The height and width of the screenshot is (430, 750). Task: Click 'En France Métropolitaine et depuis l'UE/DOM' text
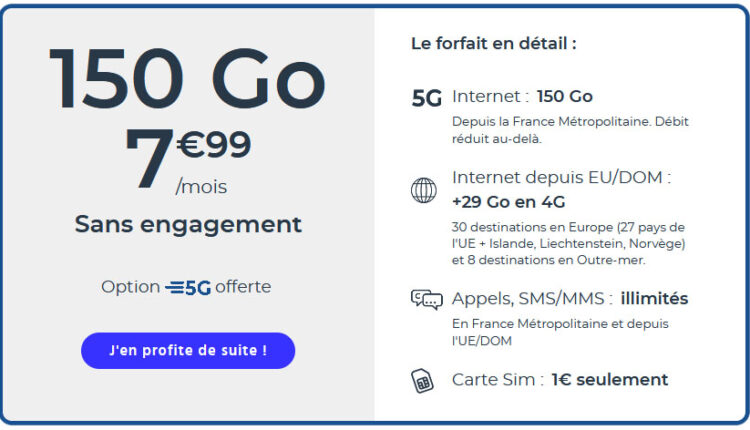(x=560, y=332)
